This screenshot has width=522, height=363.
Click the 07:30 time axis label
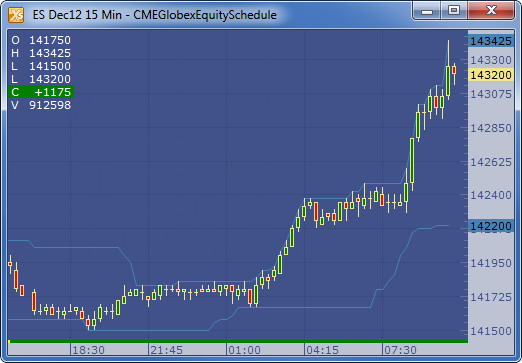[400, 350]
